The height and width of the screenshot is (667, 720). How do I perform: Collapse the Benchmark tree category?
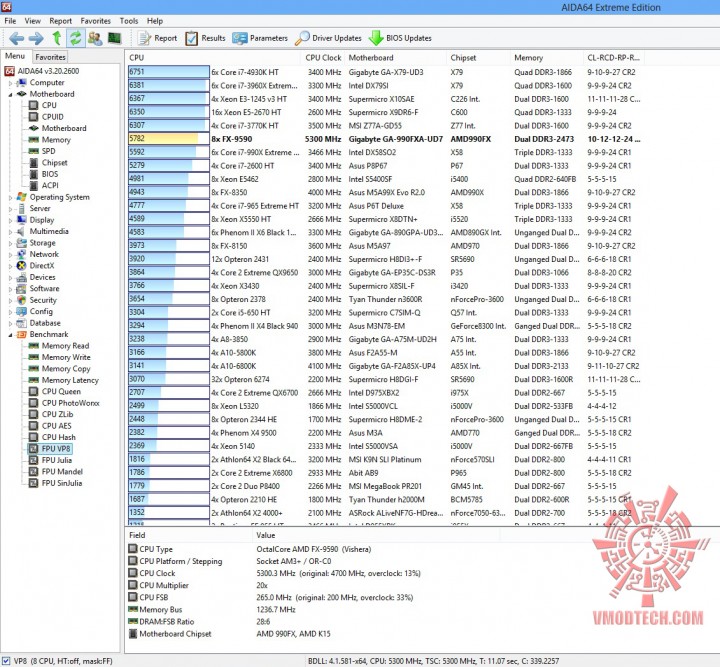[11, 335]
